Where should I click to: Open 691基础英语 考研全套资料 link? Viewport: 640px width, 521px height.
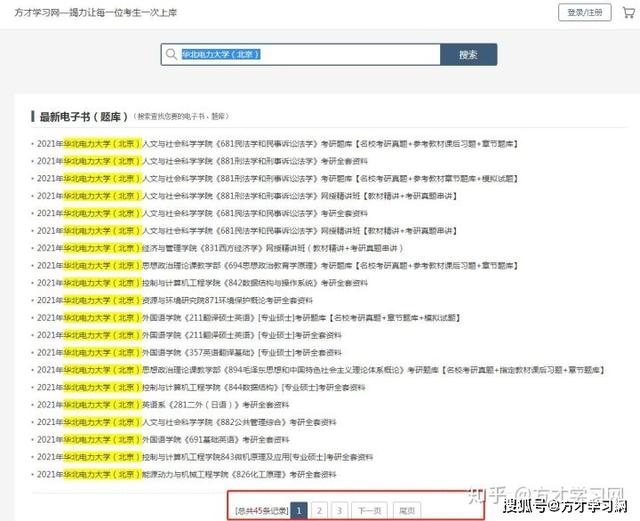click(163, 439)
